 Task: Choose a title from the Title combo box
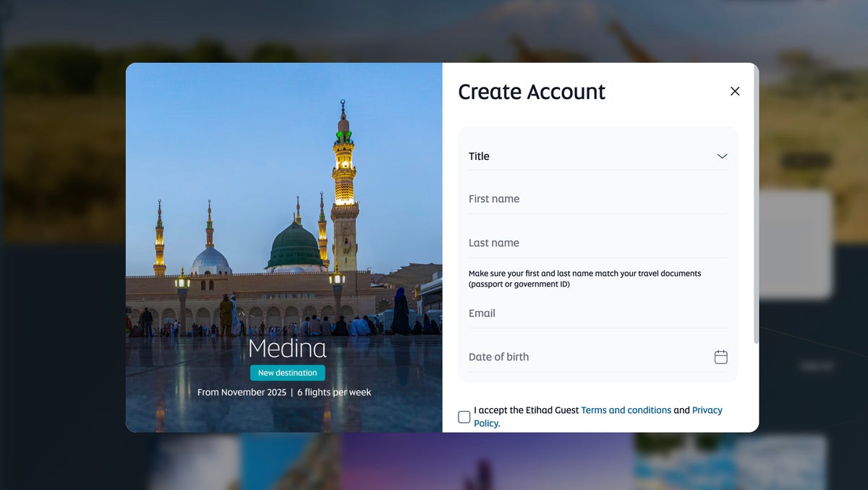click(597, 156)
